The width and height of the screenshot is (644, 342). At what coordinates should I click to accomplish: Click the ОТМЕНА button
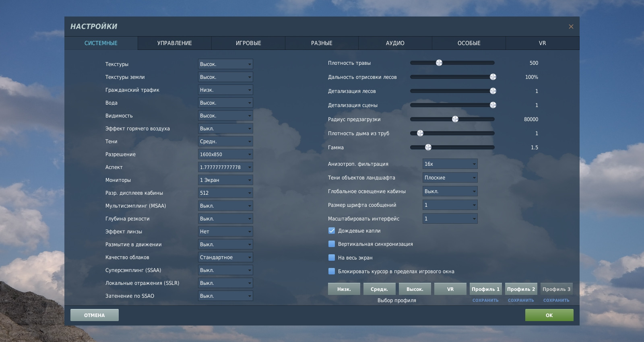click(95, 315)
